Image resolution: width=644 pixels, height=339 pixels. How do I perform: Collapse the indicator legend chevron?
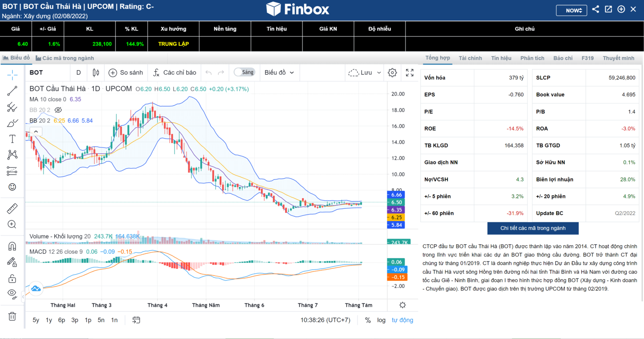click(x=36, y=131)
